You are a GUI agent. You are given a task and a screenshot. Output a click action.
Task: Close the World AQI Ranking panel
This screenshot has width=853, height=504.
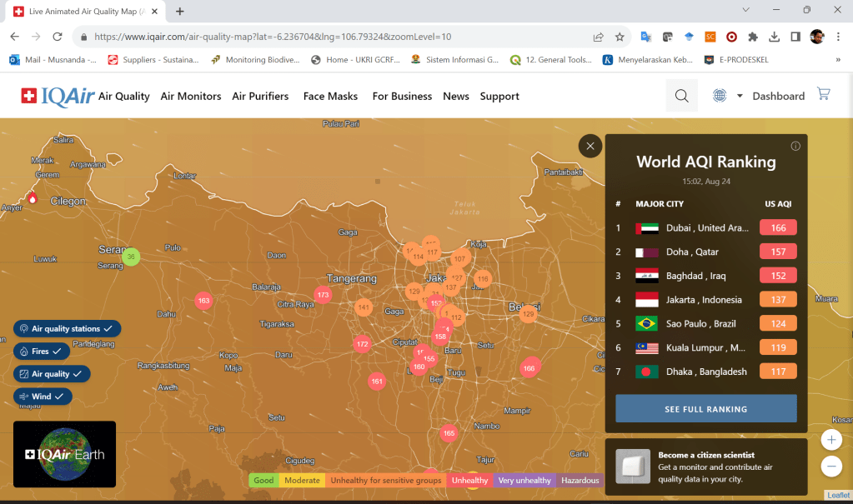pos(590,147)
